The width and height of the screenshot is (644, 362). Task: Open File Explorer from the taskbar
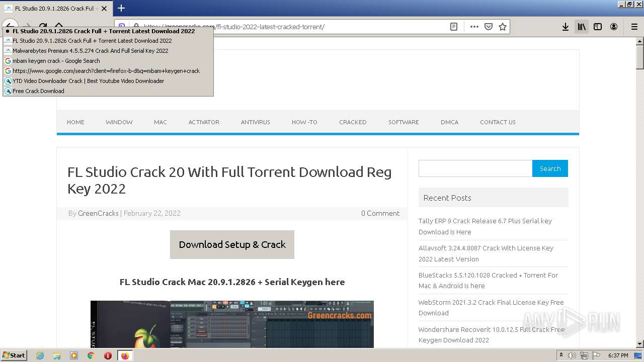[x=57, y=355]
